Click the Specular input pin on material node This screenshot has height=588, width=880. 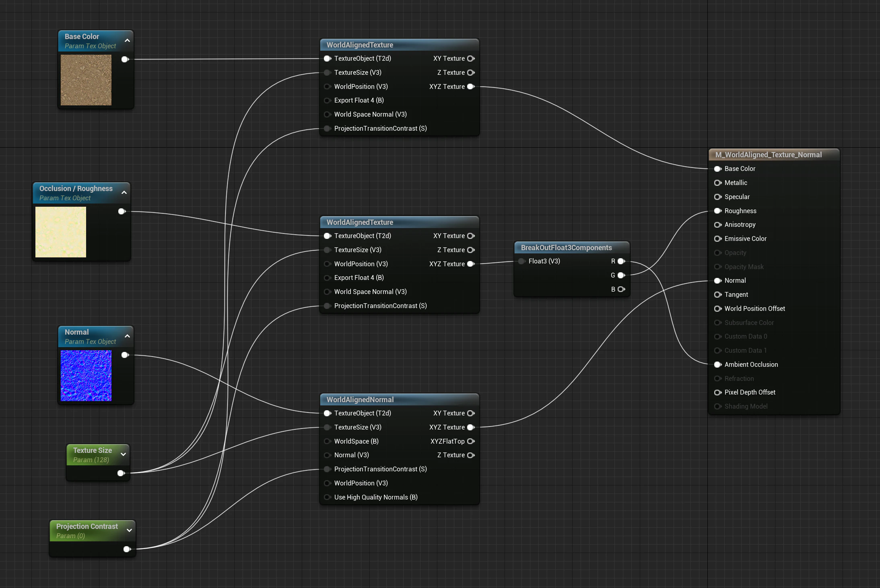[718, 197]
